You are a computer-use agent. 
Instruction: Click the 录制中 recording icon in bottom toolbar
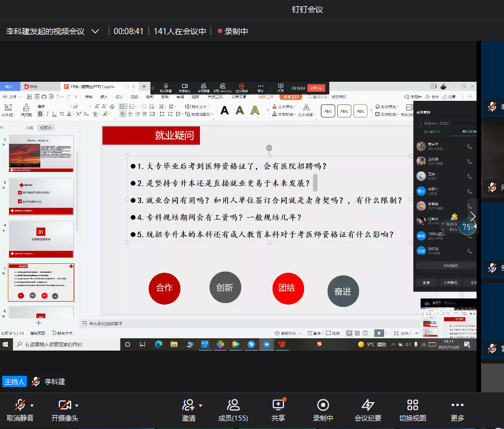pos(323,405)
